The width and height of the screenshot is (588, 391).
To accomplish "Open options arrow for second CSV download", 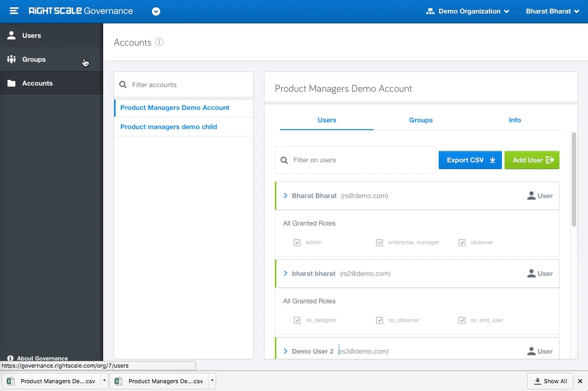I will pyautogui.click(x=212, y=381).
